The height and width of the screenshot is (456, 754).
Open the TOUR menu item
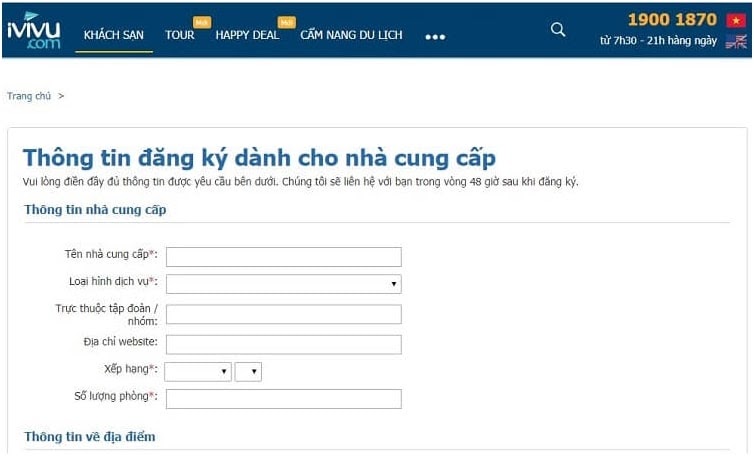(x=179, y=35)
